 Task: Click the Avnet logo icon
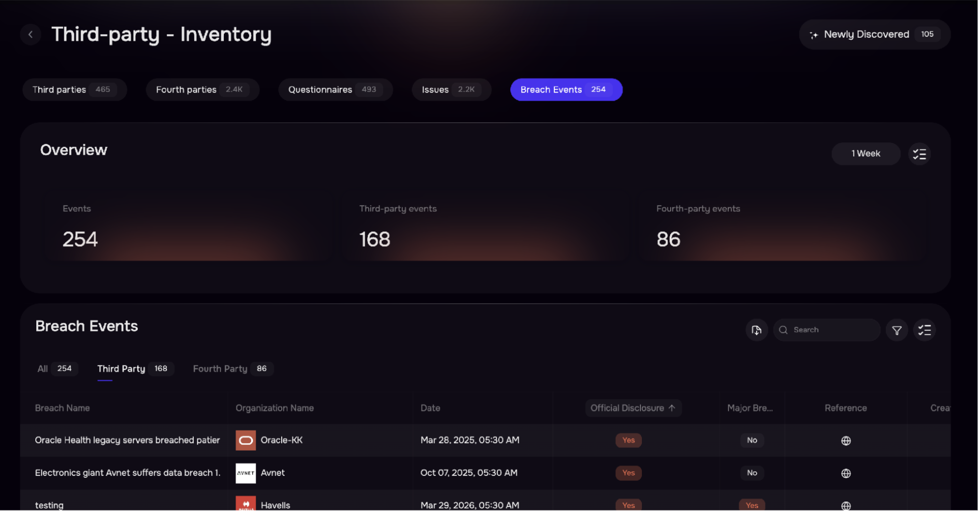click(246, 474)
